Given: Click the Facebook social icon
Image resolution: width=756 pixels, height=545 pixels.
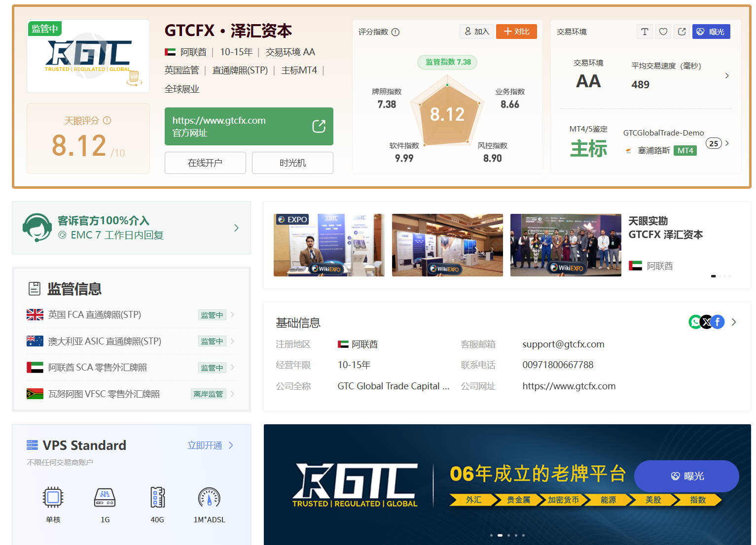Looking at the screenshot, I should pos(718,322).
